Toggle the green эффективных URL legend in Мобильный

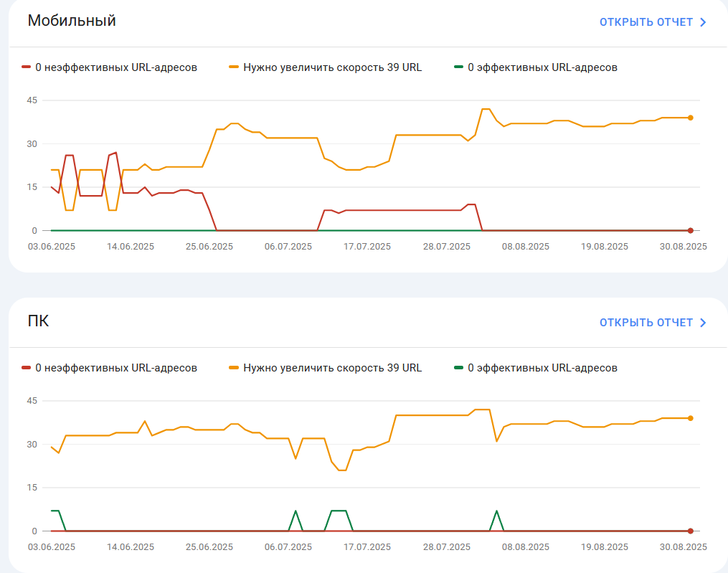click(x=536, y=67)
